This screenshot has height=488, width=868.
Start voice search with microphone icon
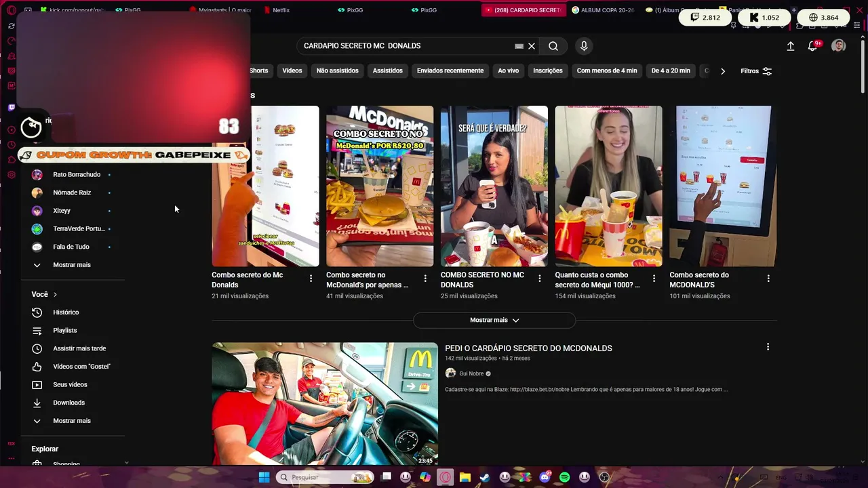click(x=584, y=46)
